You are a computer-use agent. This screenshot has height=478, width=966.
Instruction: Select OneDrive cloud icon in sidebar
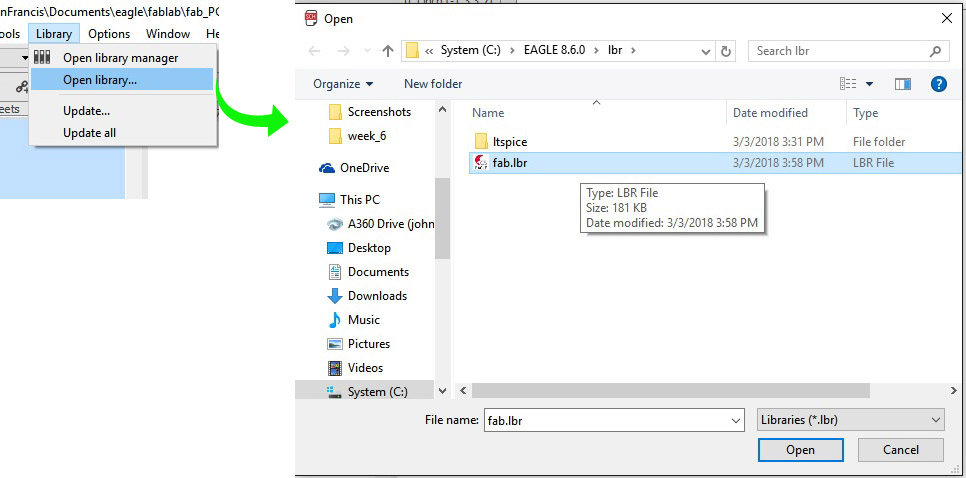click(327, 168)
